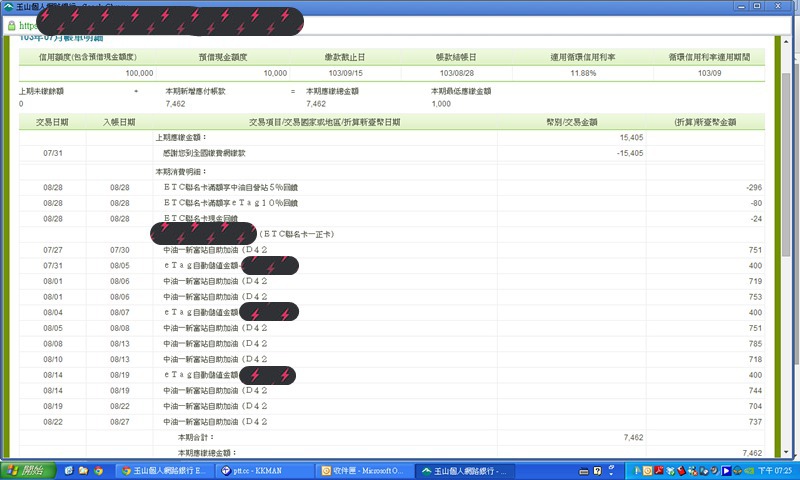Click the 上期應繳金額 amount 15,405
Viewport: 800px width, 480px height.
coord(631,137)
